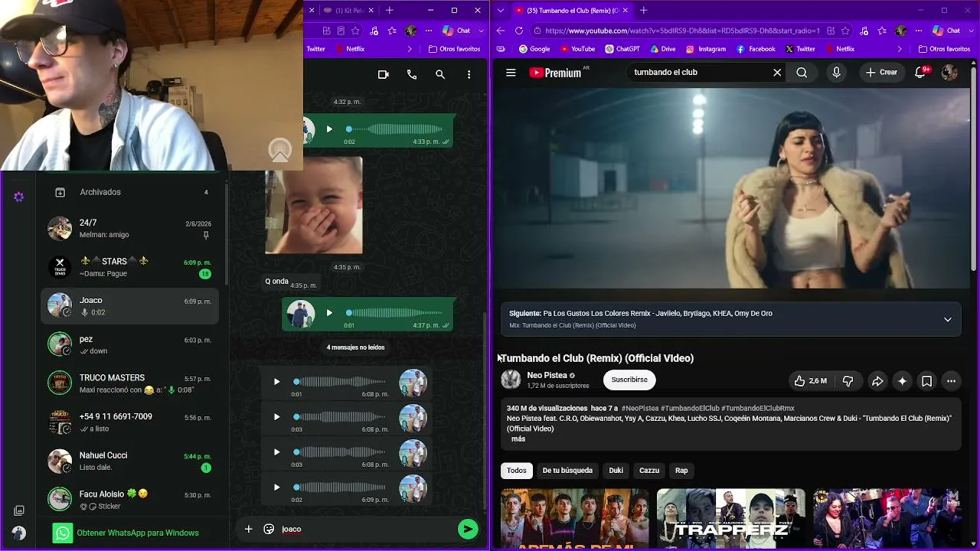The height and width of the screenshot is (551, 980).
Task: Open WhatsApp profile avatar in sidebar
Action: [19, 533]
